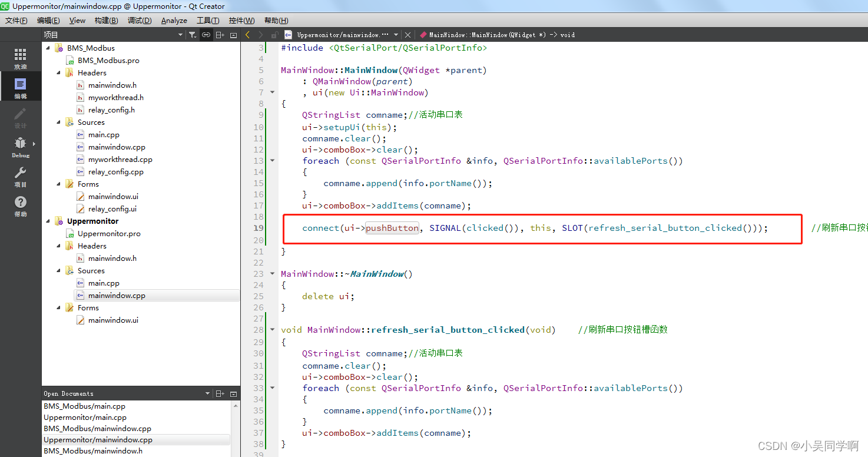The height and width of the screenshot is (457, 868).
Task: Open the 工具(T) menu
Action: (x=208, y=20)
